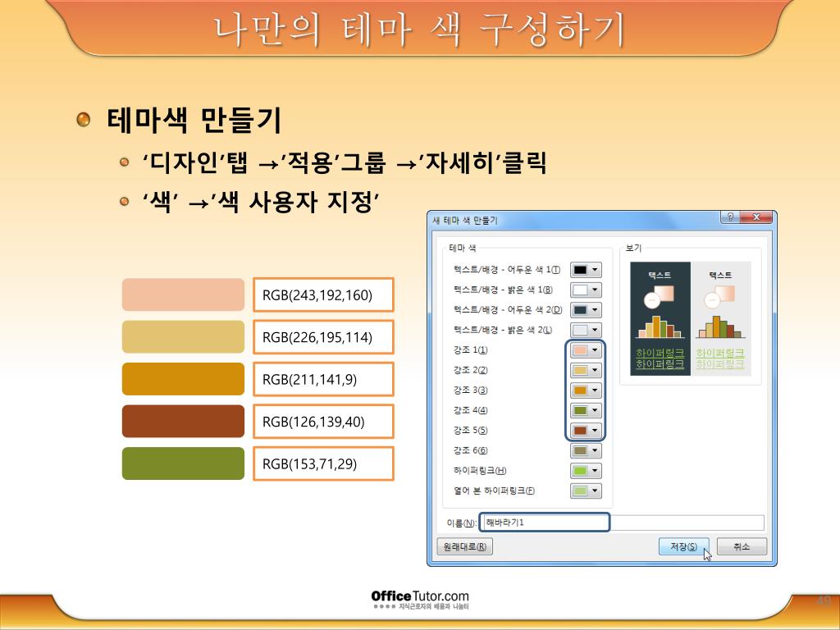
Task: Click the light theme preview thumbnail
Action: tap(720, 319)
